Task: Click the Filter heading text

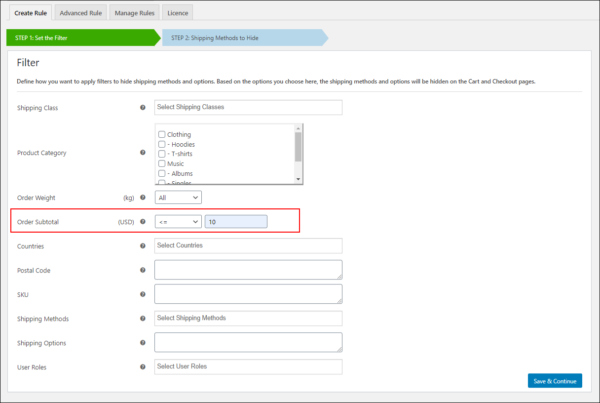Action: coord(28,63)
